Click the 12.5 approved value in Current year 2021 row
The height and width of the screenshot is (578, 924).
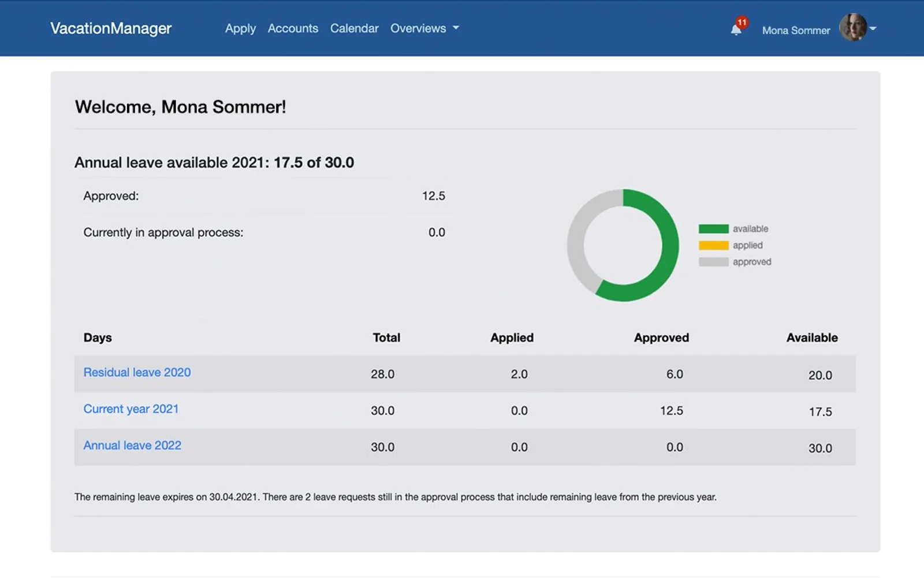672,410
